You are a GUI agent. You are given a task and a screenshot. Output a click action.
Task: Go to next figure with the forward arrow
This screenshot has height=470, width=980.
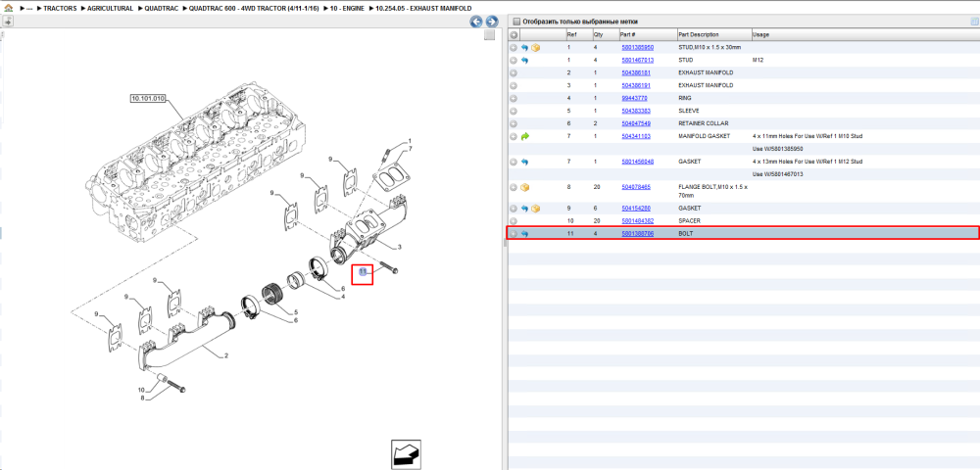(x=492, y=22)
